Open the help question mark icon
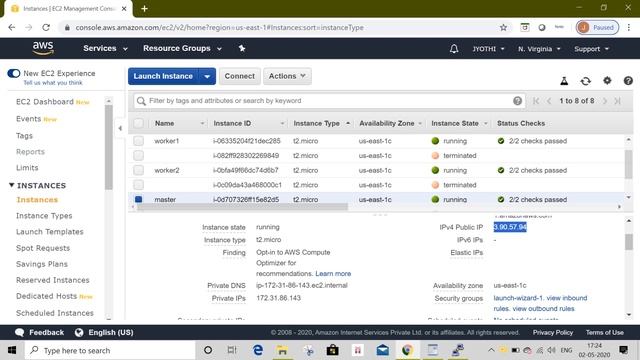The height and width of the screenshot is (360, 640). tap(628, 81)
